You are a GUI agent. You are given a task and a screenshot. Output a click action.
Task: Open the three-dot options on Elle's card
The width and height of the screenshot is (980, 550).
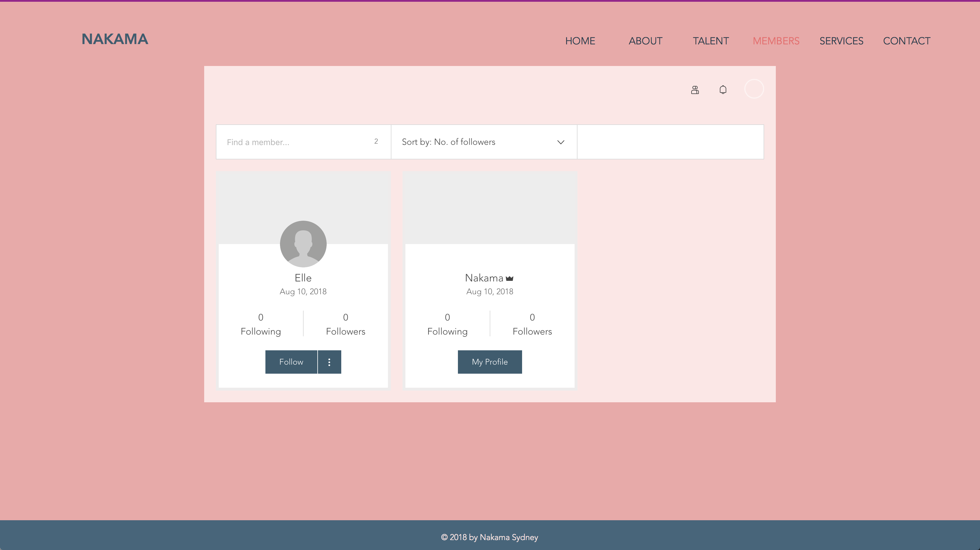pyautogui.click(x=330, y=362)
